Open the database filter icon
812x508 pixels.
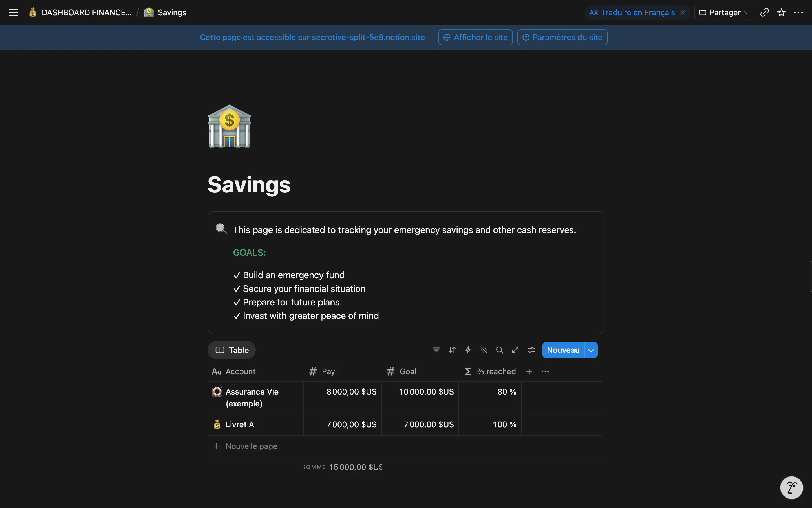pyautogui.click(x=436, y=350)
